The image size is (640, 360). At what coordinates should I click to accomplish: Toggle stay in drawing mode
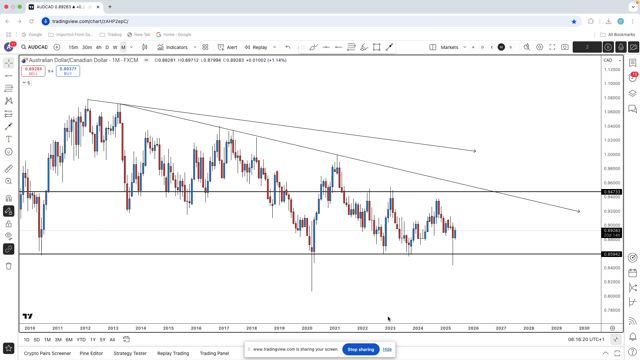pos(9,211)
